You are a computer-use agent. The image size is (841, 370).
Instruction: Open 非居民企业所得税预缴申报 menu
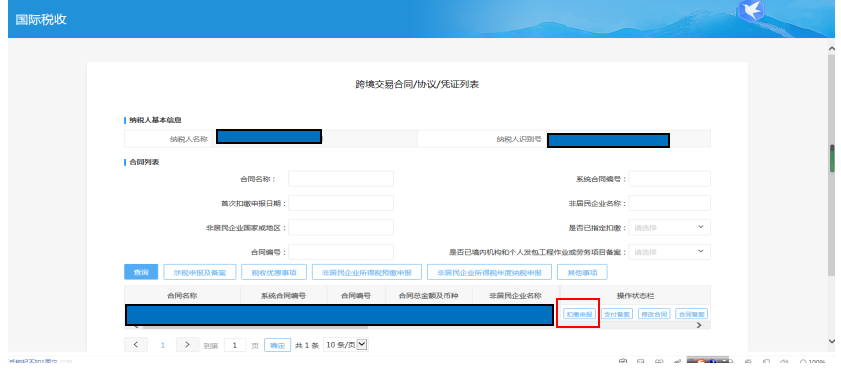point(367,272)
